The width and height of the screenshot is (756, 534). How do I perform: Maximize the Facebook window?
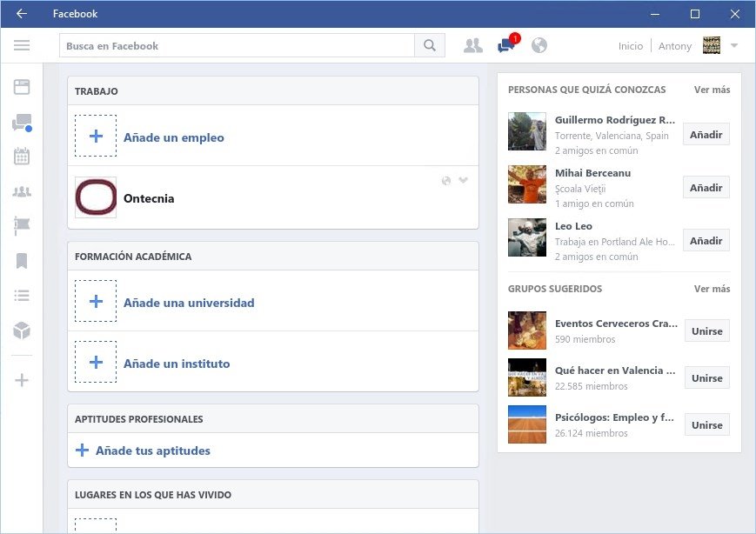695,14
